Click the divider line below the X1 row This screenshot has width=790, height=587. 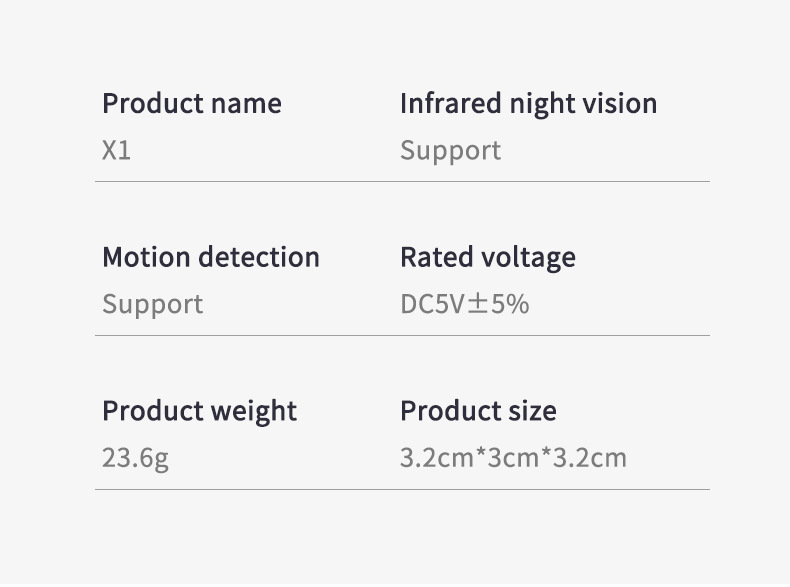(x=402, y=182)
